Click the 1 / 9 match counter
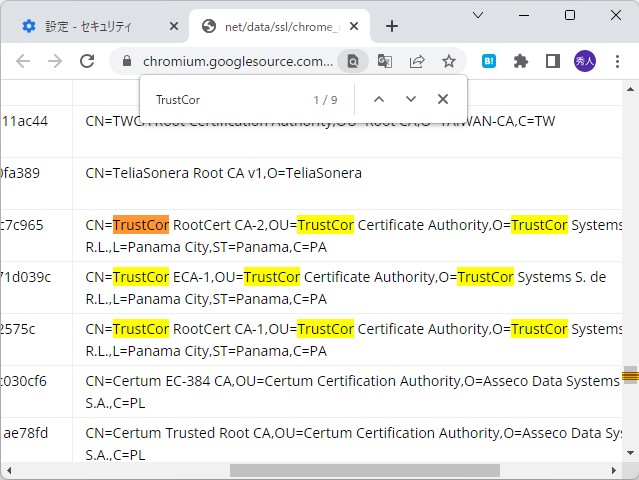 coord(325,100)
